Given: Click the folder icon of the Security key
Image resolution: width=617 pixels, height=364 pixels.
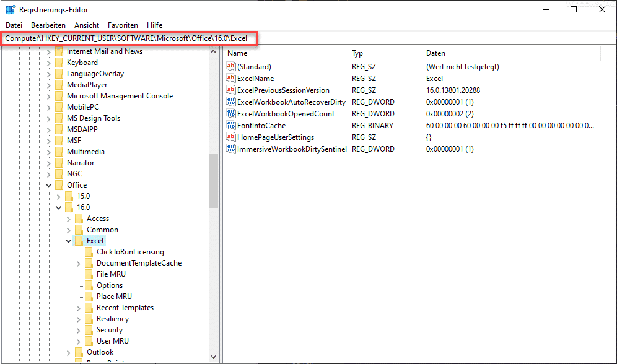Looking at the screenshot, I should click(x=89, y=330).
